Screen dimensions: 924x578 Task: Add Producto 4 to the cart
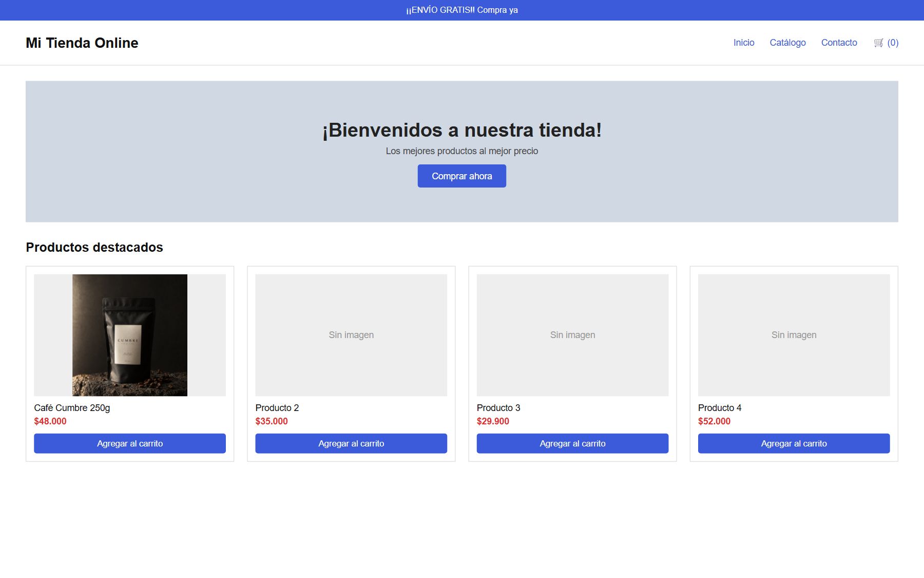794,443
